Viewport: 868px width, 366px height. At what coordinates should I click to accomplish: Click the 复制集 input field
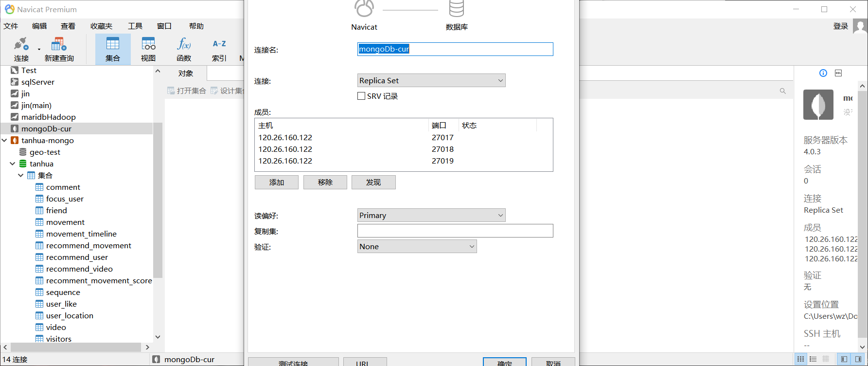click(455, 231)
